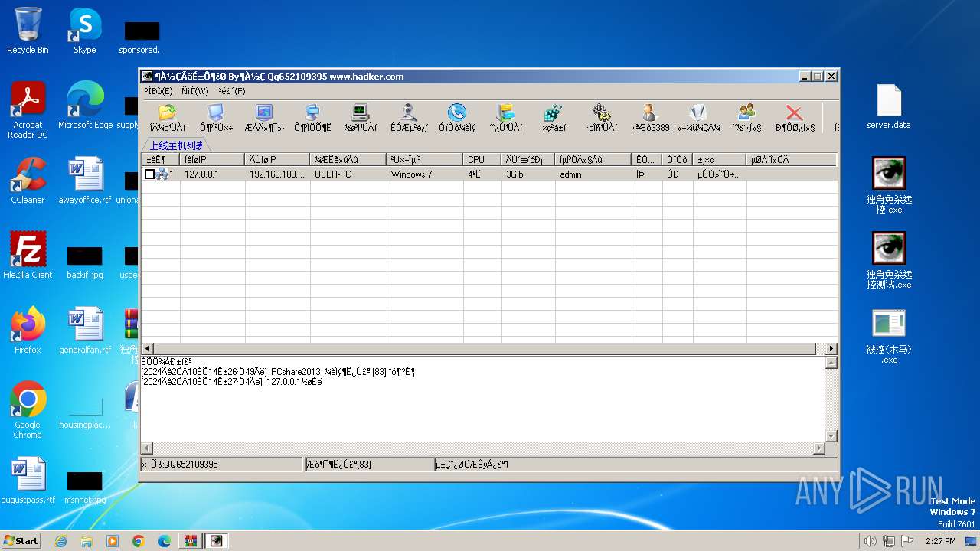The image size is (980, 551).
Task: Click the webcam capture toolbar icon
Action: 409,118
